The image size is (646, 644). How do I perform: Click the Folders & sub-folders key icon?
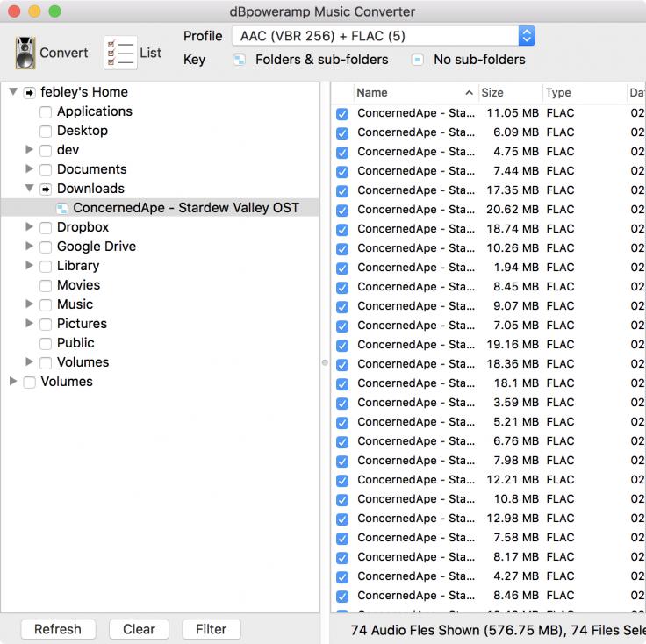point(239,60)
